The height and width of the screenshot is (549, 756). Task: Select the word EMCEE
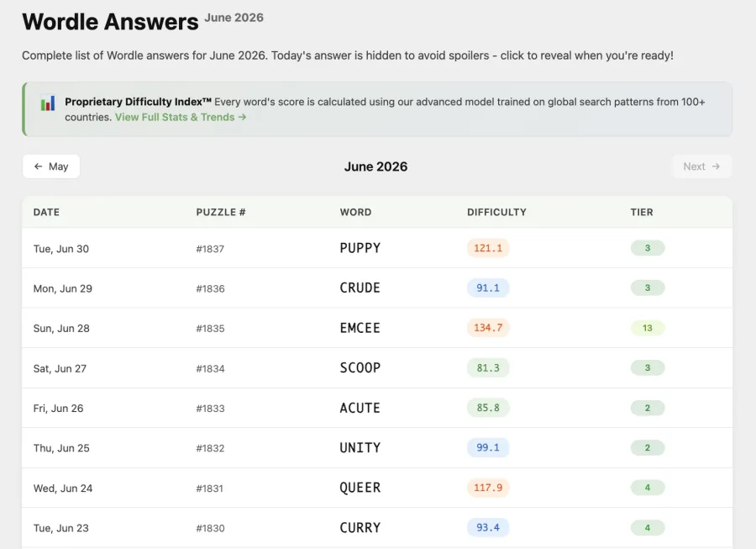tap(360, 328)
